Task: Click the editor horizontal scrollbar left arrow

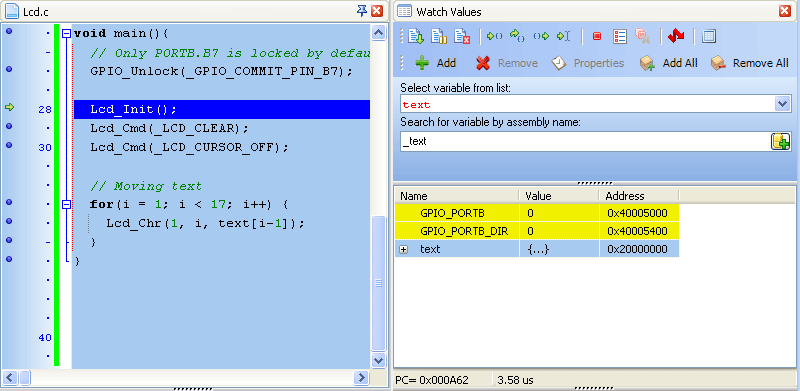Action: click(x=10, y=378)
